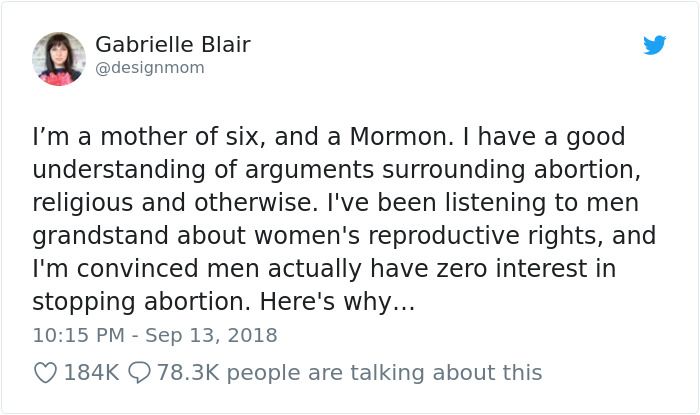Open the Gabrielle Blair name link

(x=172, y=45)
